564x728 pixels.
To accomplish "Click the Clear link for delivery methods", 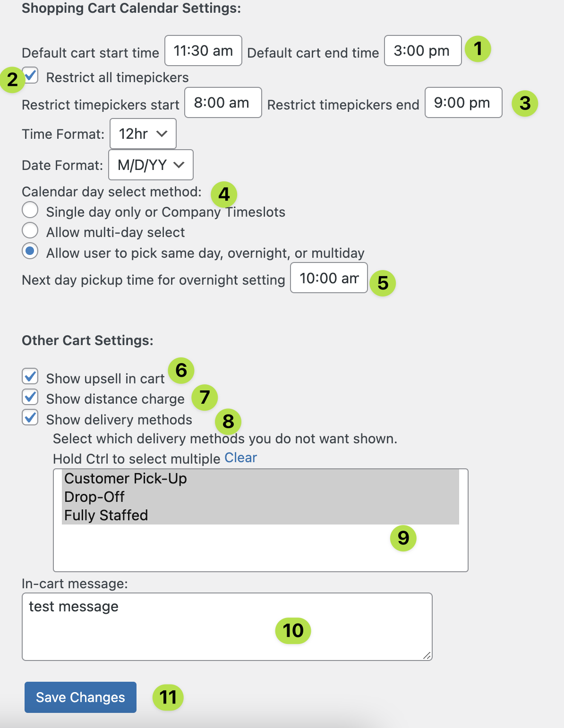I will [240, 457].
